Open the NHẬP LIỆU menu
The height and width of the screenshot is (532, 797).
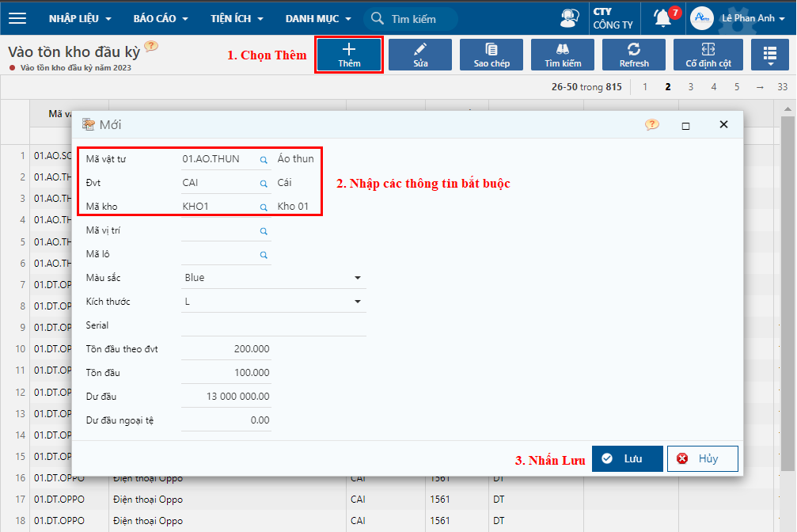pos(80,18)
